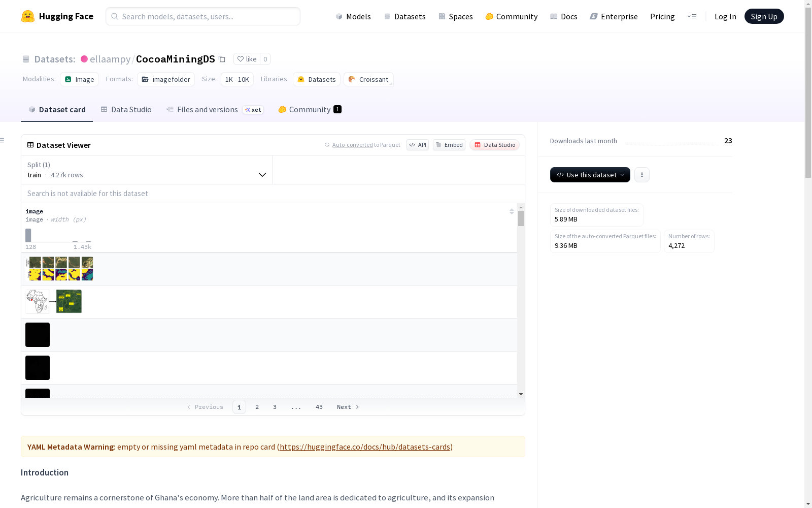
Task: Open the CocoaMiningDS dataset link
Action: coord(176,59)
